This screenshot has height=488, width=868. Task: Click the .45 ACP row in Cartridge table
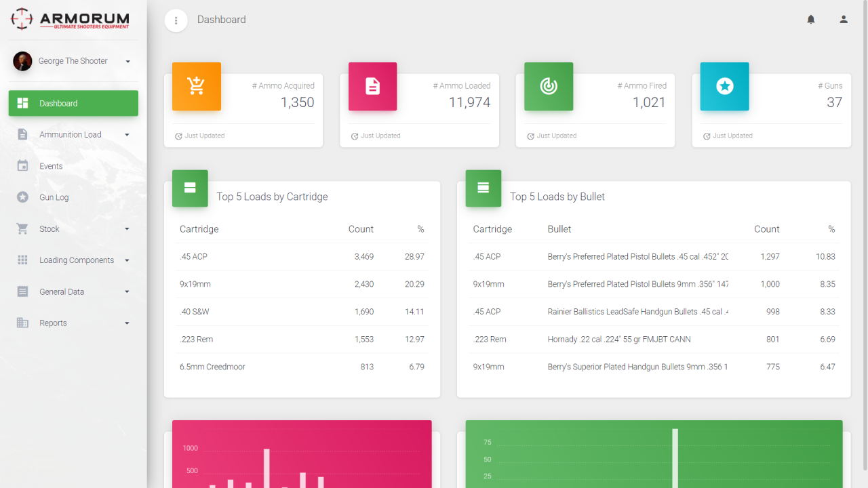pos(302,257)
